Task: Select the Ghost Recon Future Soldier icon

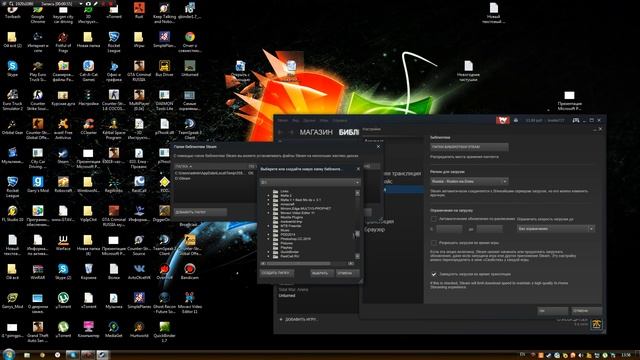Action: [164, 303]
